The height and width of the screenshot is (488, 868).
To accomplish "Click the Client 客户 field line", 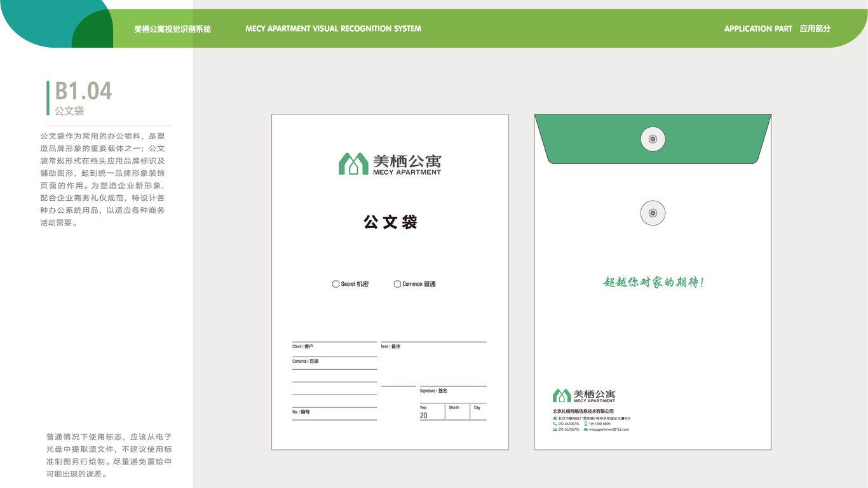I will [334, 349].
